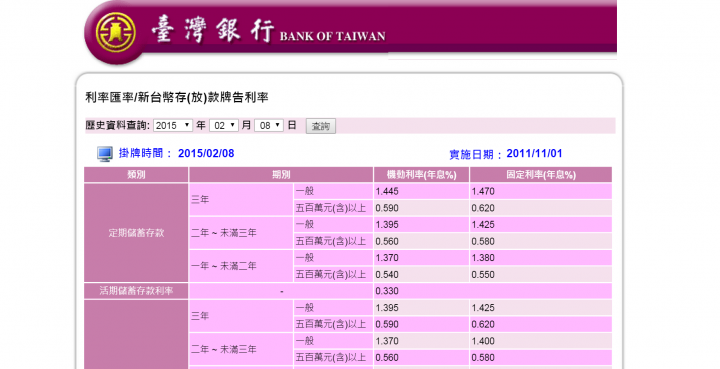Click the 一般 cell in the 1.400 row

point(333,341)
